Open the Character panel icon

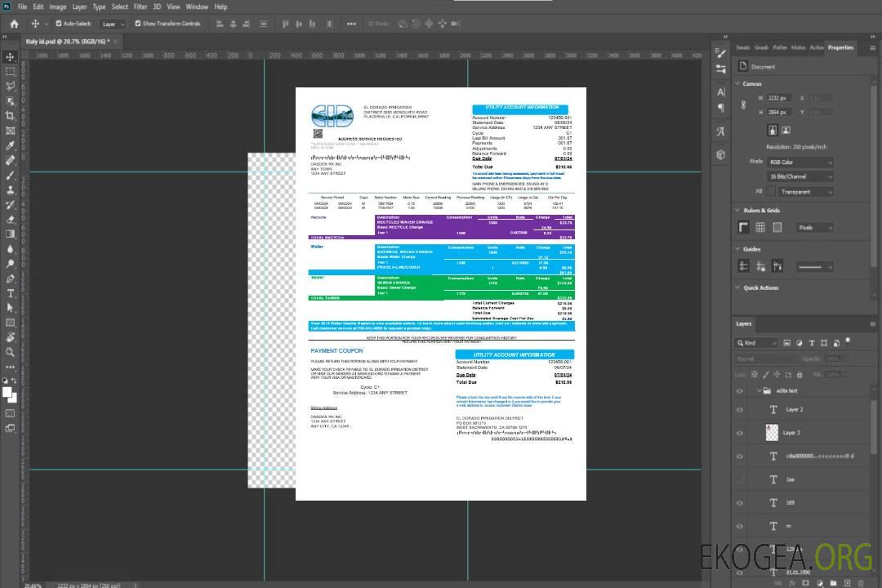coord(720,91)
